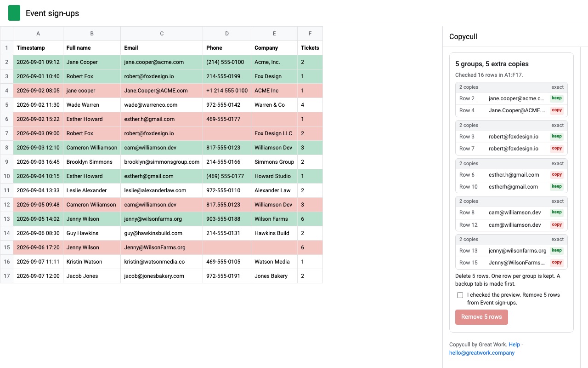588x368 pixels.
Task: Click the 'copy' badge for Row 4
Action: pos(557,110)
